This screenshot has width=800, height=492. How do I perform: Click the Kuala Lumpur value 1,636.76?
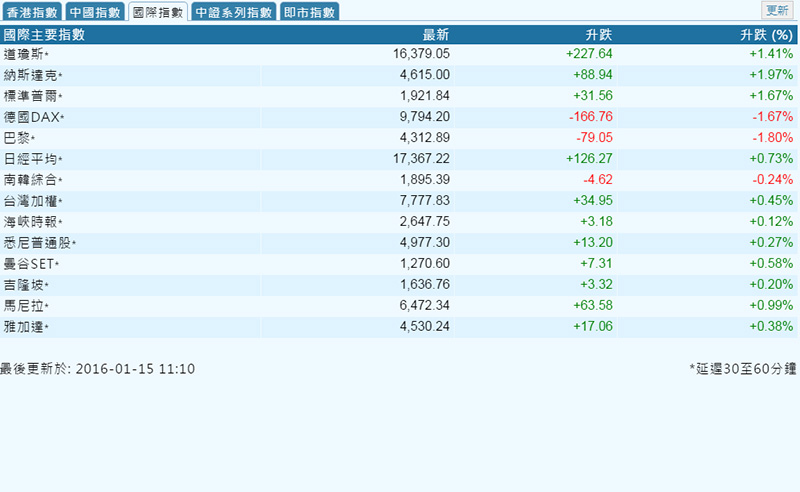click(x=424, y=284)
